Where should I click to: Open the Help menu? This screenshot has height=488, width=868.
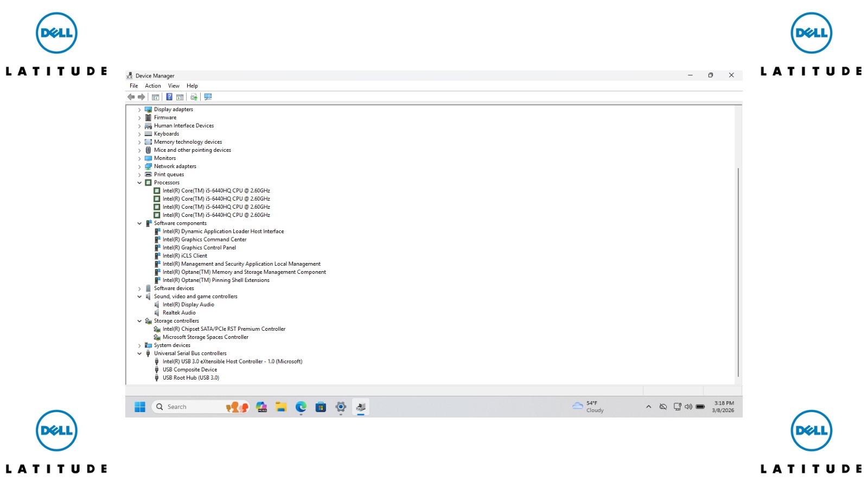pyautogui.click(x=192, y=86)
